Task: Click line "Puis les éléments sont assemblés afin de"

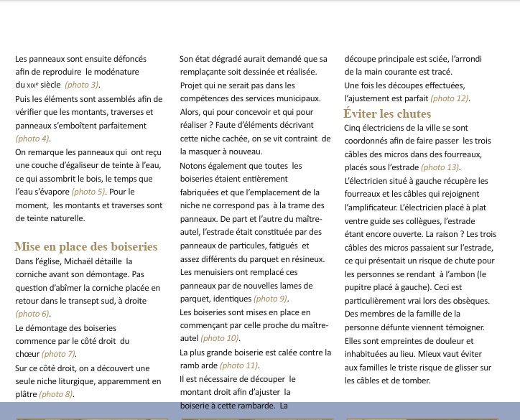Action: point(89,99)
